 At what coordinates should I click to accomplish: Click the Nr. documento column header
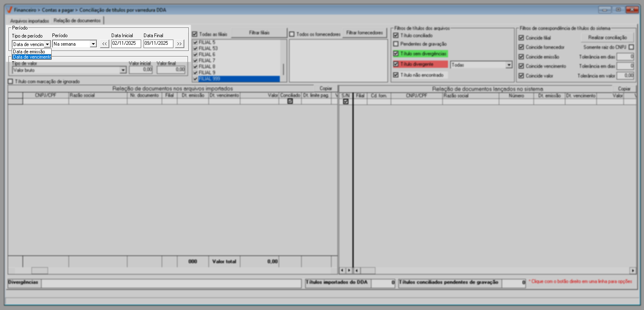coord(144,95)
